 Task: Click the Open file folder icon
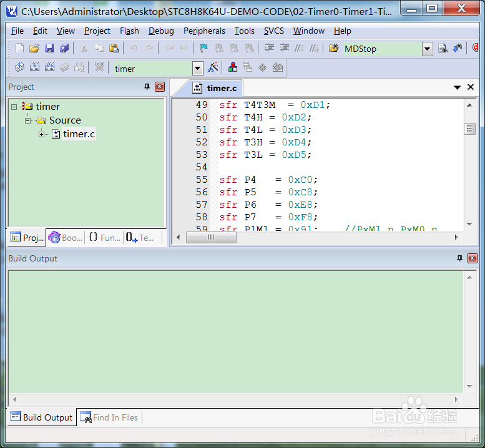click(34, 48)
